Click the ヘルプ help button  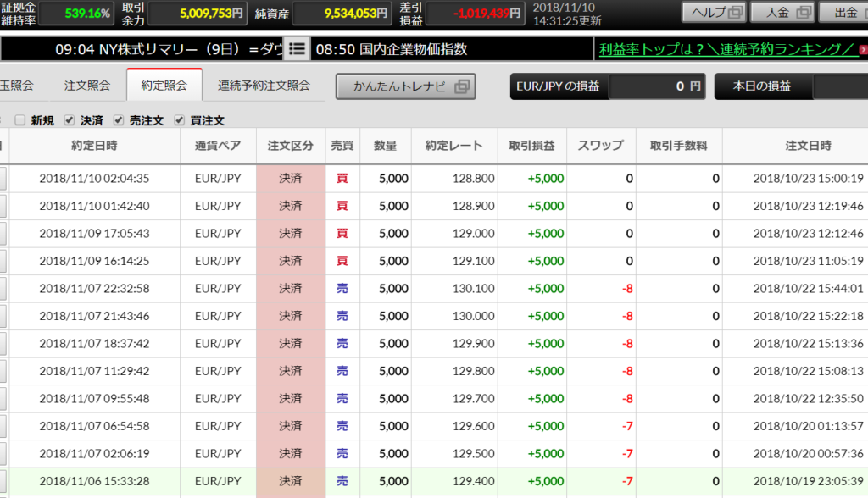pos(714,12)
